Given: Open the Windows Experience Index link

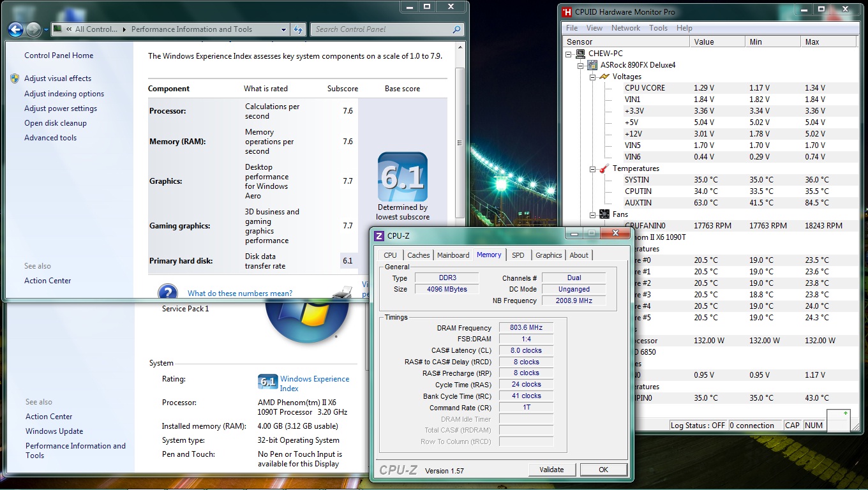Looking at the screenshot, I should click(315, 383).
